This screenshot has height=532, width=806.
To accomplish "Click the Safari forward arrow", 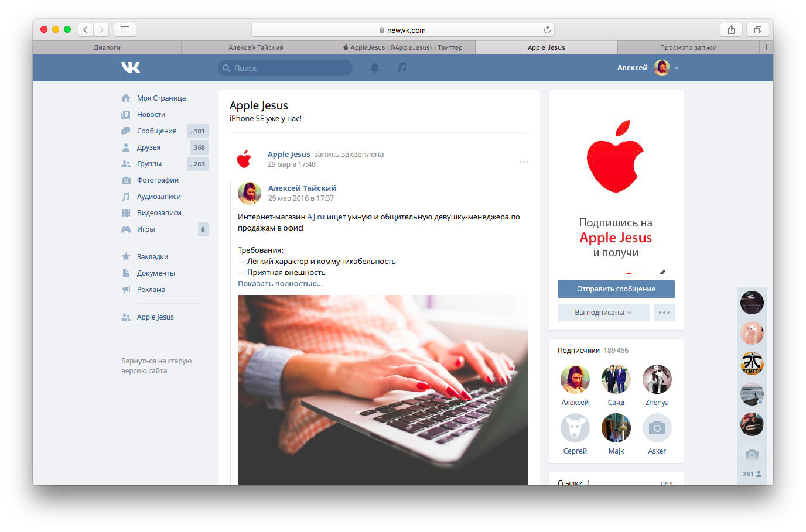I will pos(101,29).
